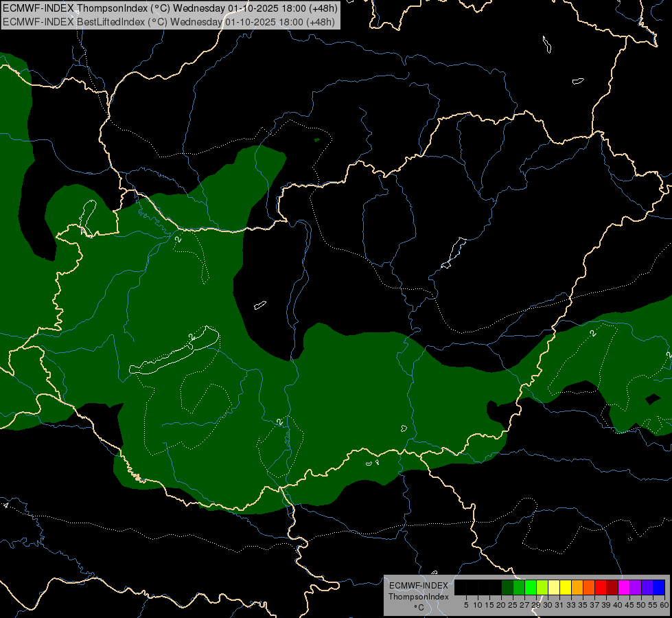Select the blue 55–60 legend swatch
Viewport: 672px width, 618px height.
click(659, 587)
